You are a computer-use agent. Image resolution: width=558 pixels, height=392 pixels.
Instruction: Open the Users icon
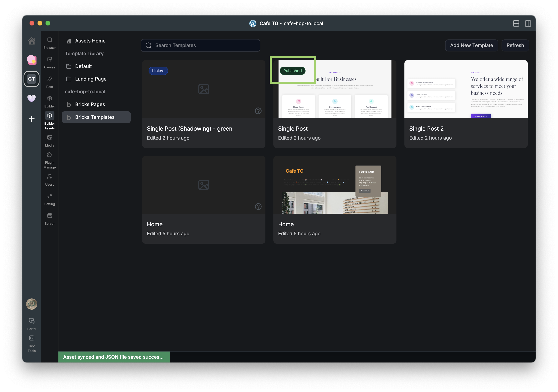pyautogui.click(x=50, y=177)
